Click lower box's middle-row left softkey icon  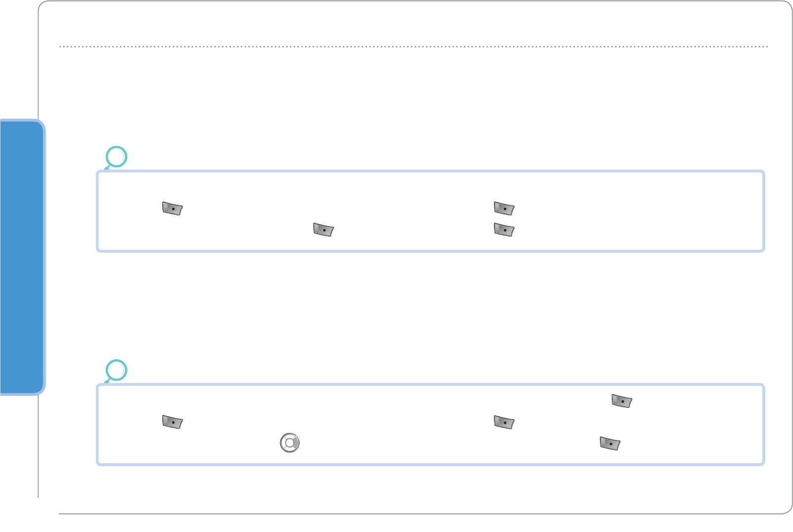(172, 422)
